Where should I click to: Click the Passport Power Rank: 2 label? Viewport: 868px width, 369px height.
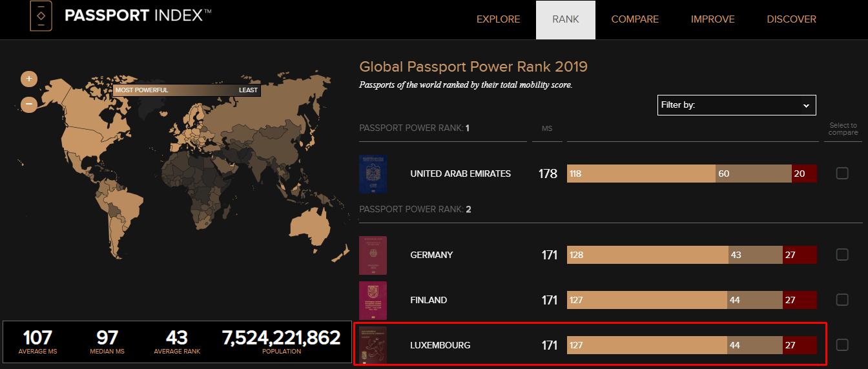[415, 209]
